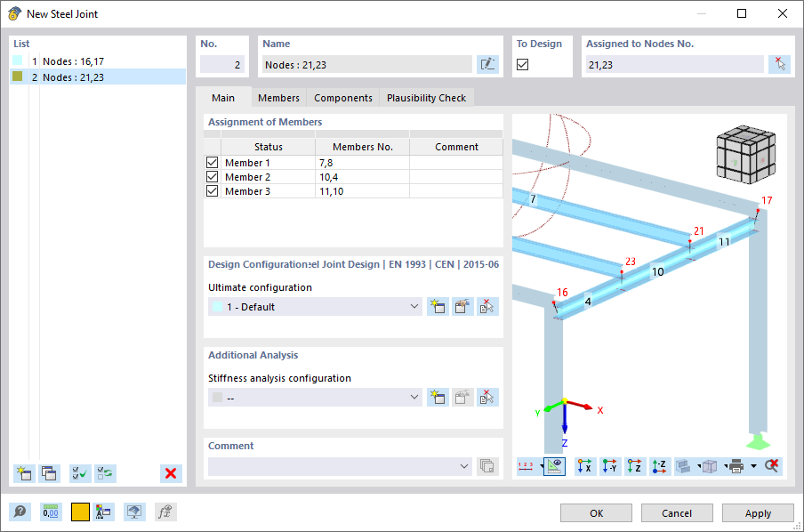Set view in minus Z direction
The width and height of the screenshot is (804, 532).
(x=659, y=466)
